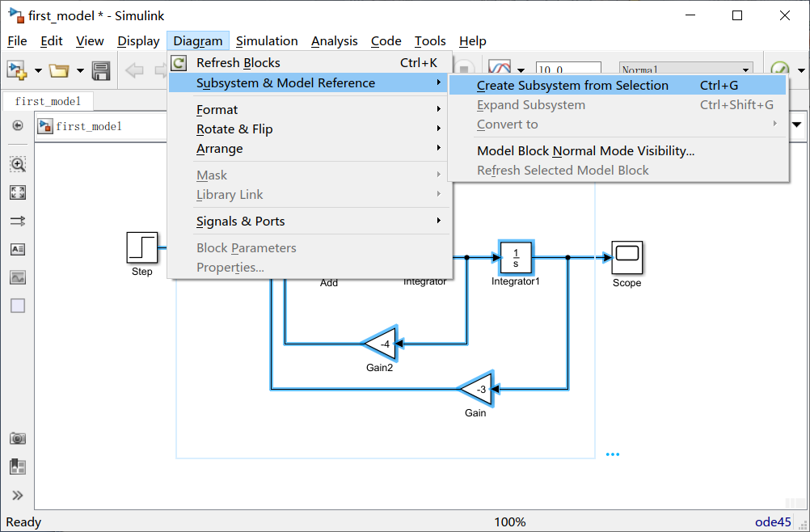The height and width of the screenshot is (532, 810).
Task: Click the Stop simulation square icon
Action: tap(462, 67)
